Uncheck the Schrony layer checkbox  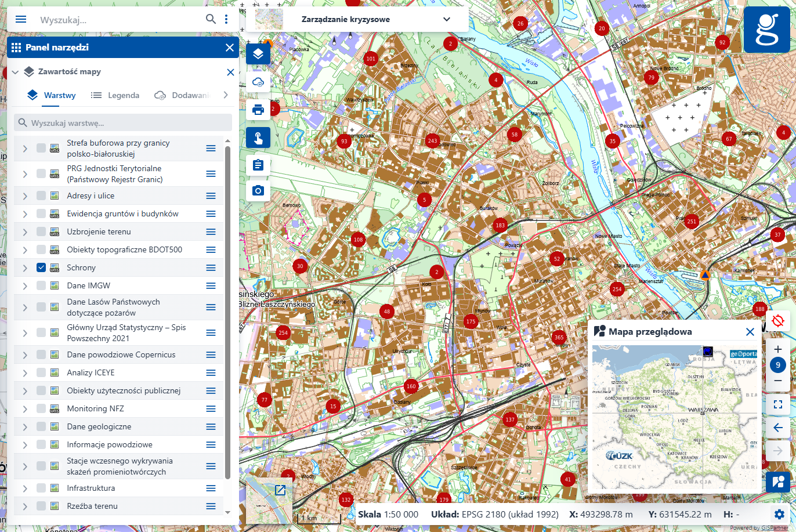coord(41,267)
